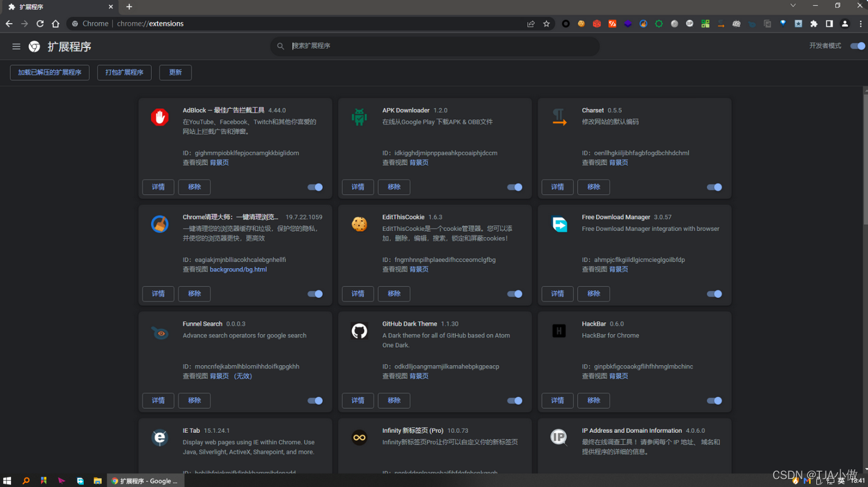Viewport: 868px width, 487px height.
Task: Open 详情 for EditThisCookie
Action: coord(357,294)
